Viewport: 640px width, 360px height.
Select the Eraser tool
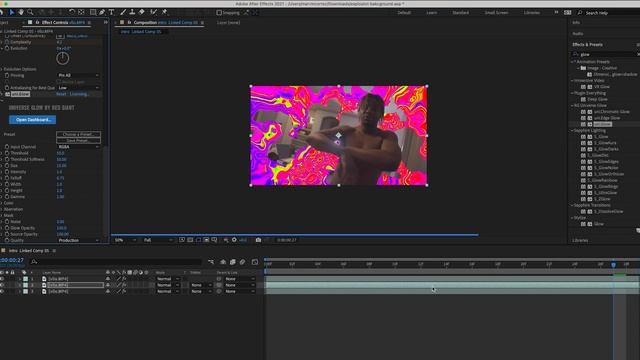point(142,13)
